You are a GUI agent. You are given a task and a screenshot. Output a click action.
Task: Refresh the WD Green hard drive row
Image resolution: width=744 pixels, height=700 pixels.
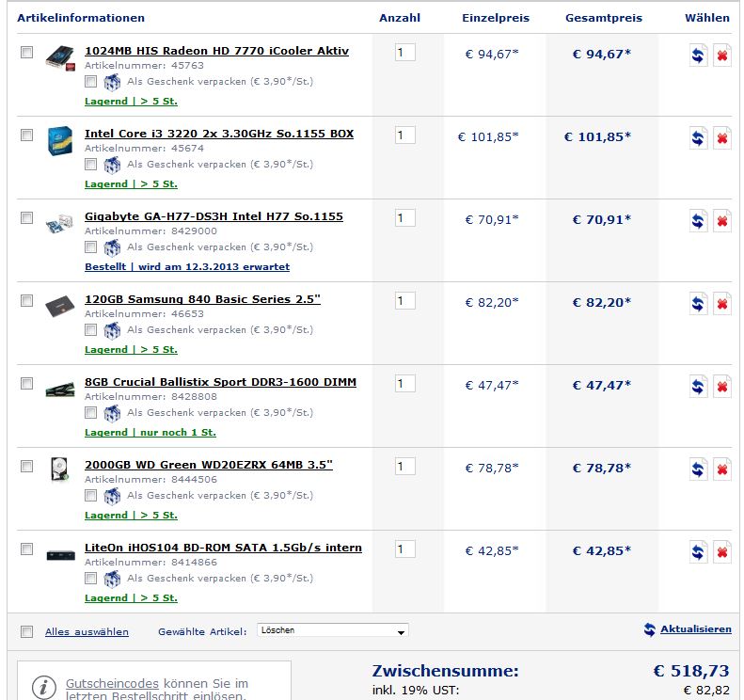pos(698,469)
